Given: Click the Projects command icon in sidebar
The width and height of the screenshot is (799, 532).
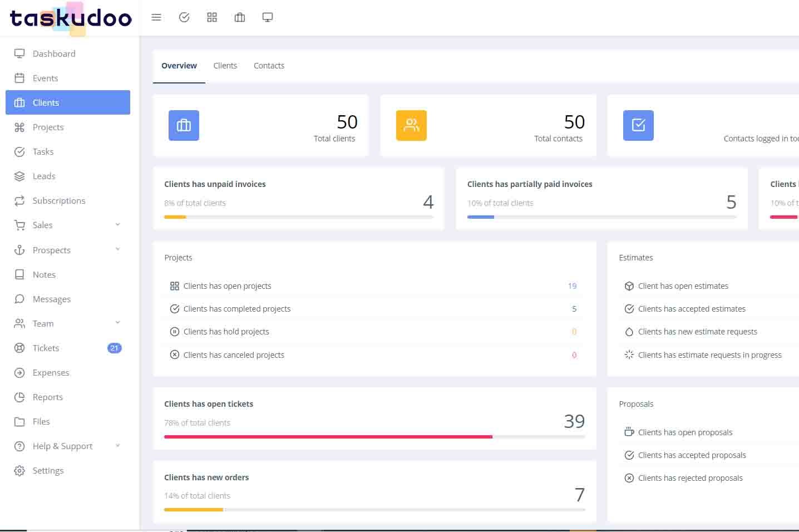Looking at the screenshot, I should pyautogui.click(x=19, y=127).
